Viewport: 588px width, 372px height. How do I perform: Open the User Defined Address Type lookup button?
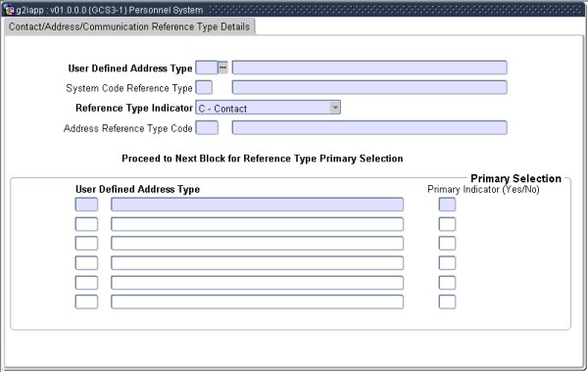click(222, 68)
